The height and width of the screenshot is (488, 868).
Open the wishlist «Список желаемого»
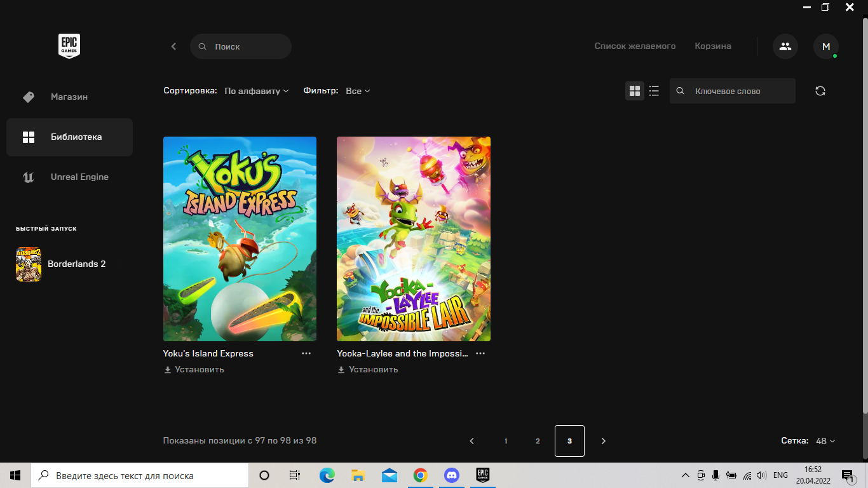635,46
